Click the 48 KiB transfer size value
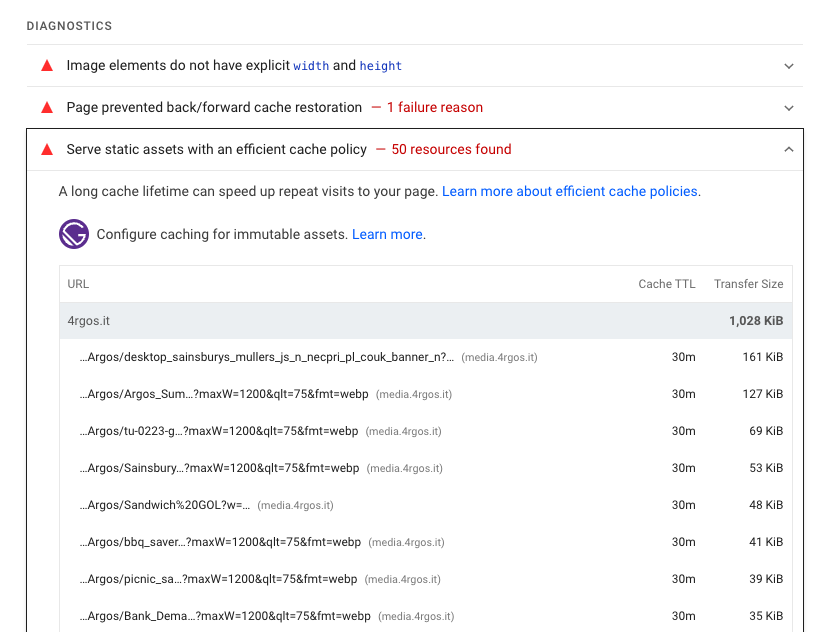Viewport: 827px width, 632px height. (x=766, y=505)
